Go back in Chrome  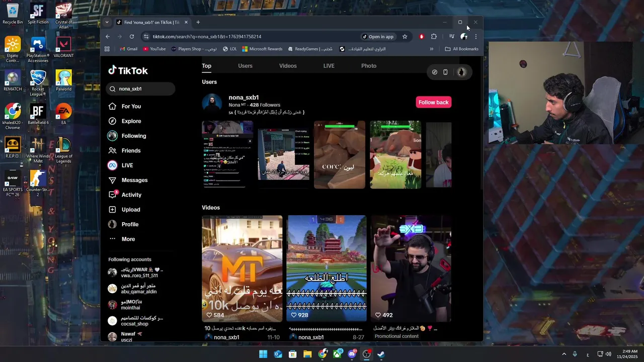pos(108,37)
